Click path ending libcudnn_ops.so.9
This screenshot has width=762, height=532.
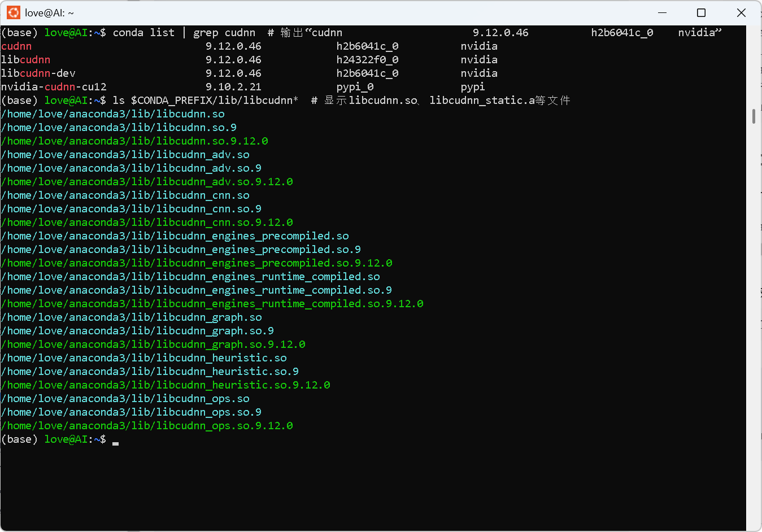(132, 412)
